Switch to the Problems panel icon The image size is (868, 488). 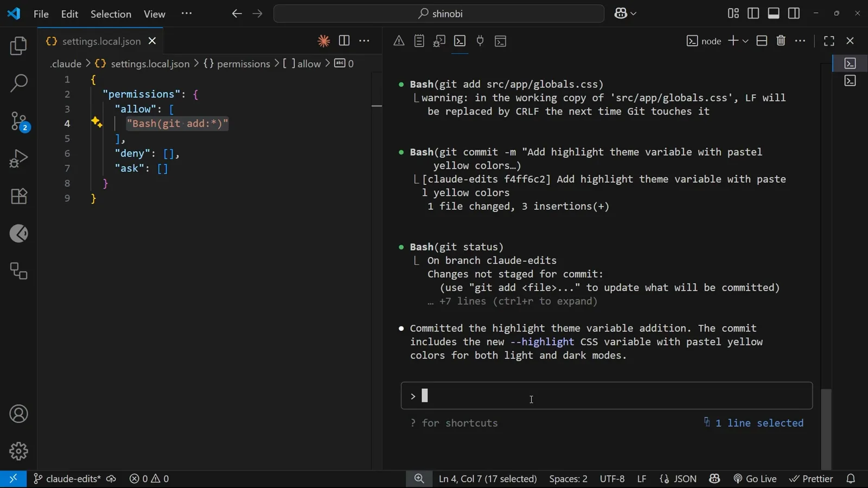coord(399,41)
